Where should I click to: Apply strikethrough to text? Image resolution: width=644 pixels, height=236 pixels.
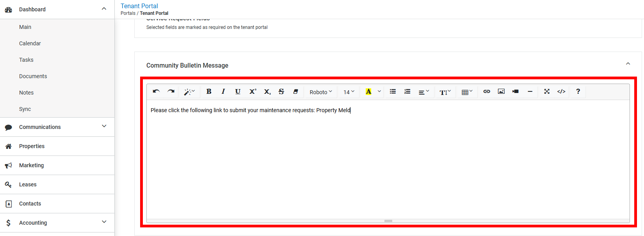point(281,91)
